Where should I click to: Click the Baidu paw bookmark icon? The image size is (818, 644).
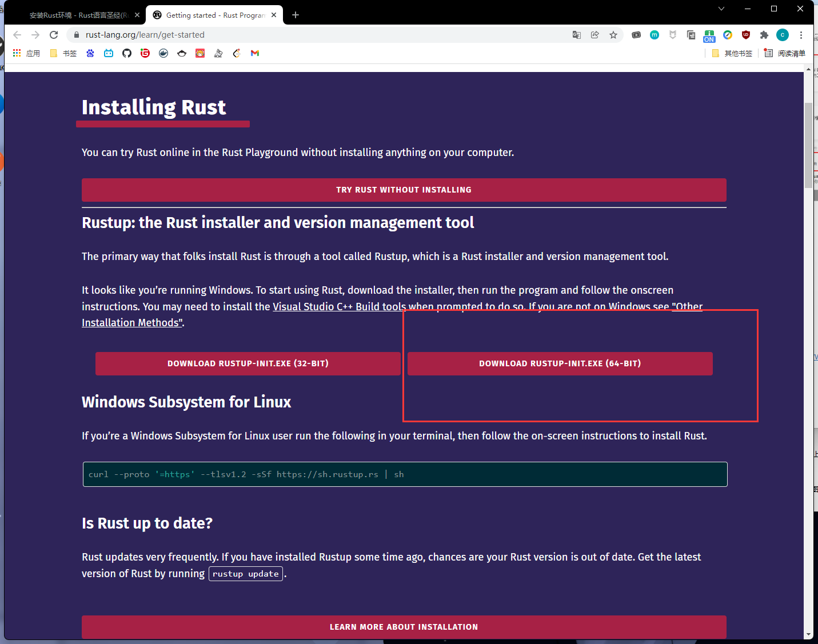coord(90,53)
